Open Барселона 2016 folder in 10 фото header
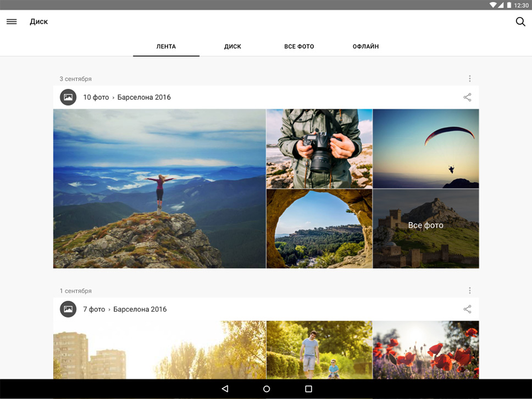Image resolution: width=532 pixels, height=399 pixels. click(144, 97)
